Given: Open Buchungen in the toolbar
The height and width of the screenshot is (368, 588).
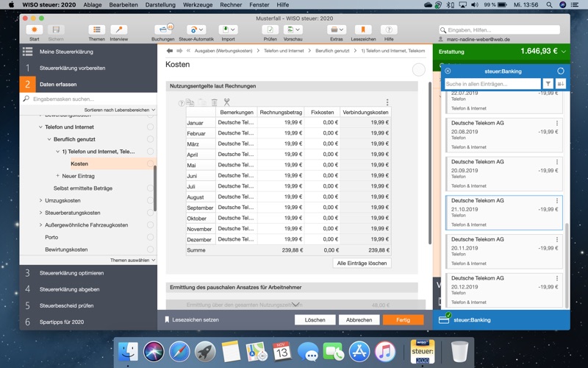Looking at the screenshot, I should [162, 29].
